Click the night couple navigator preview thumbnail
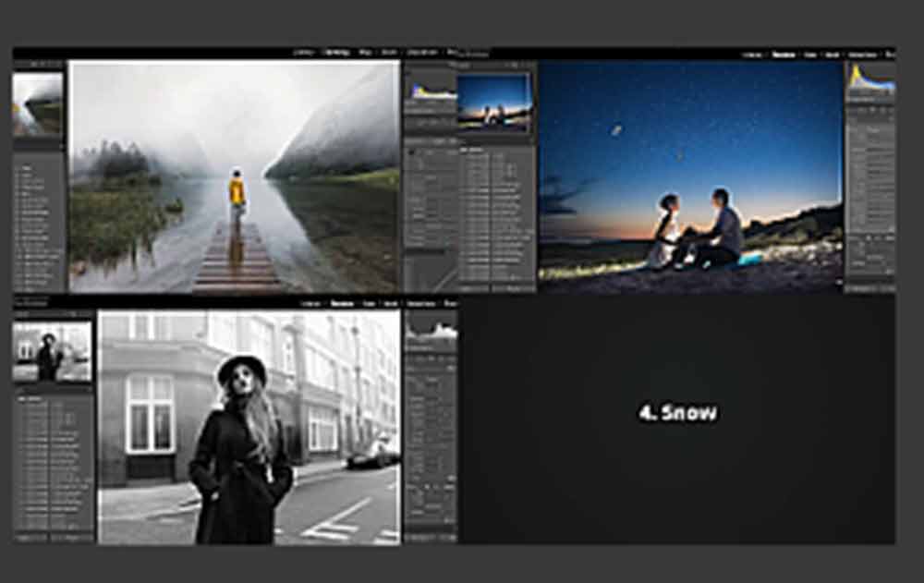924x583 pixels. click(493, 103)
